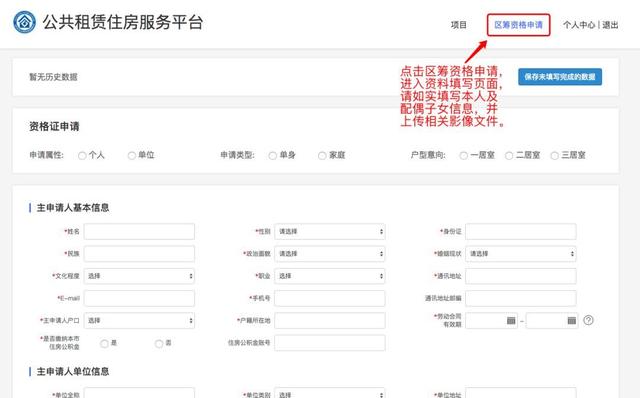
Task: Open the 区筹资格申请 tab
Action: (x=518, y=25)
